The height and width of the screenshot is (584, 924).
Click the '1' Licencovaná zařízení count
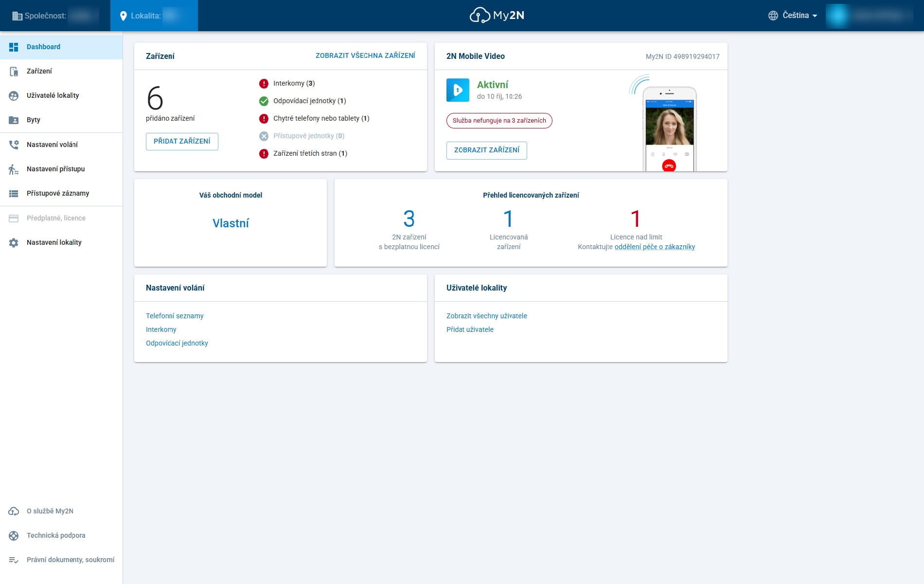point(508,219)
